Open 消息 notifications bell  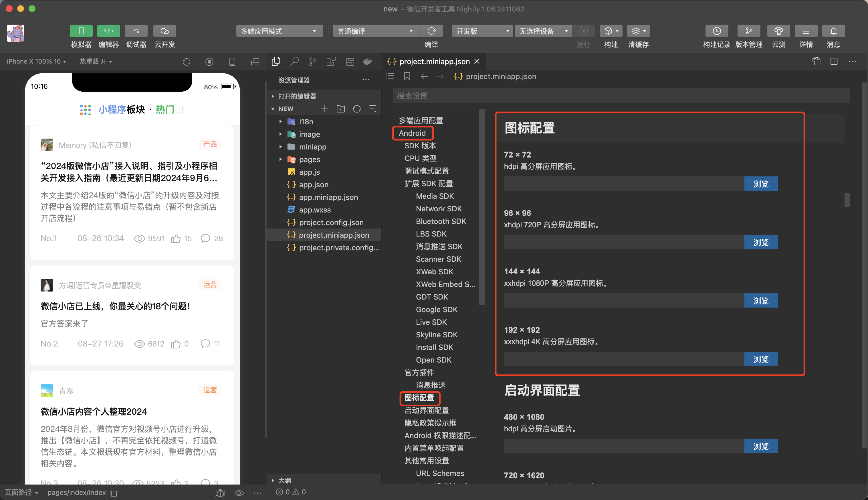(833, 31)
